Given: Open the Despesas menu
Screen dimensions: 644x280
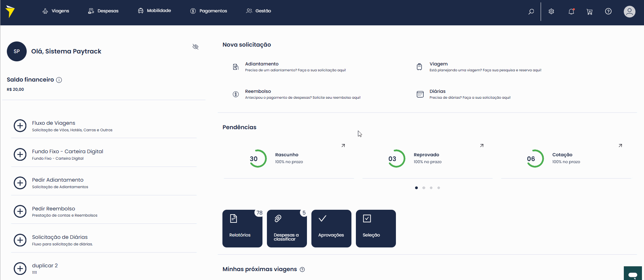Looking at the screenshot, I should click(103, 11).
